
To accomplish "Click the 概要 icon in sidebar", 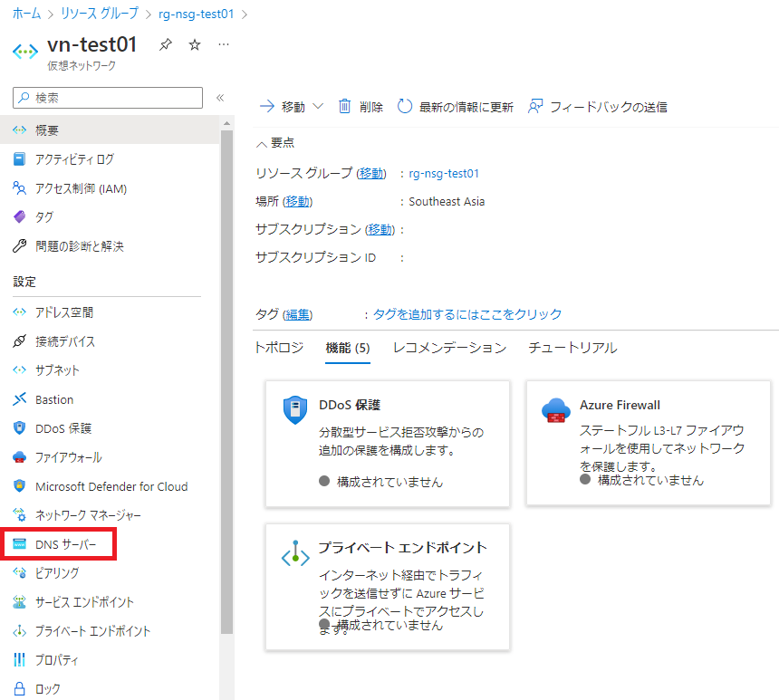I will (19, 130).
